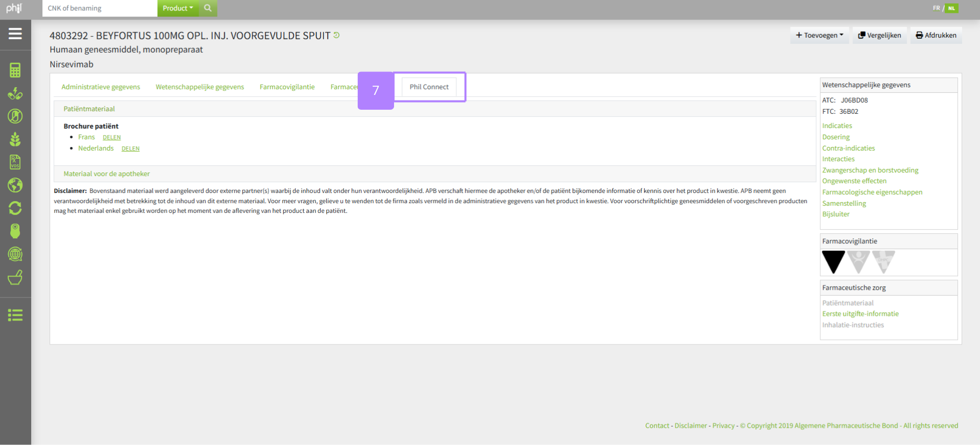
Task: Click the Privacy footer link
Action: tap(723, 426)
